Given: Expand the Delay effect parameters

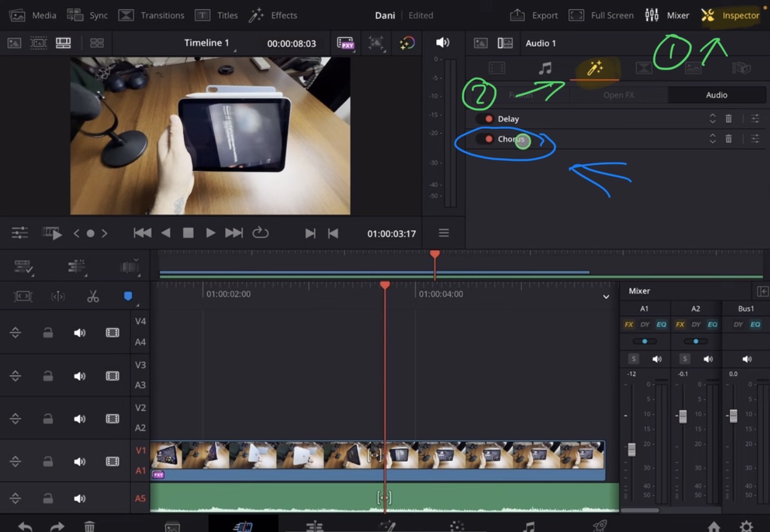Looking at the screenshot, I should [713, 118].
